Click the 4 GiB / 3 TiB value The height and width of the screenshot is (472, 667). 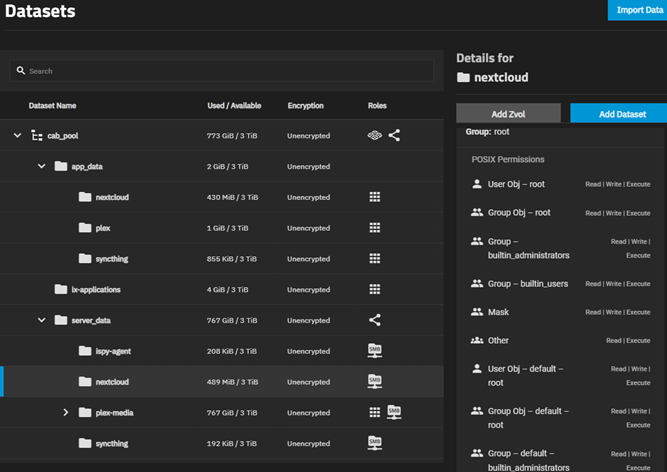click(x=228, y=290)
